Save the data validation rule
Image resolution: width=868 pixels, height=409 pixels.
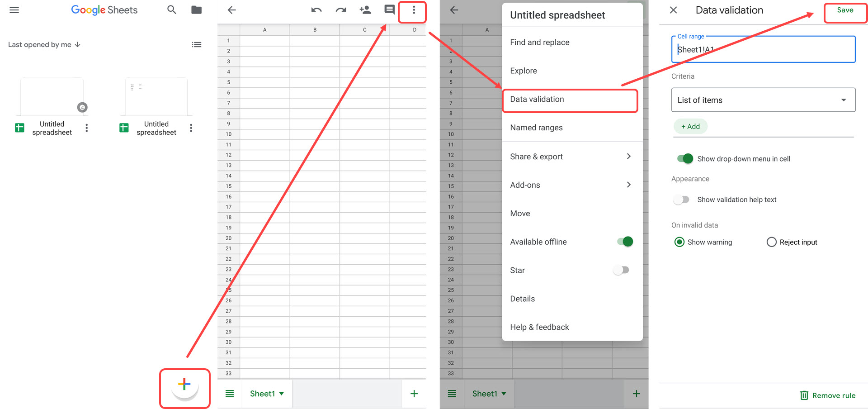coord(844,10)
